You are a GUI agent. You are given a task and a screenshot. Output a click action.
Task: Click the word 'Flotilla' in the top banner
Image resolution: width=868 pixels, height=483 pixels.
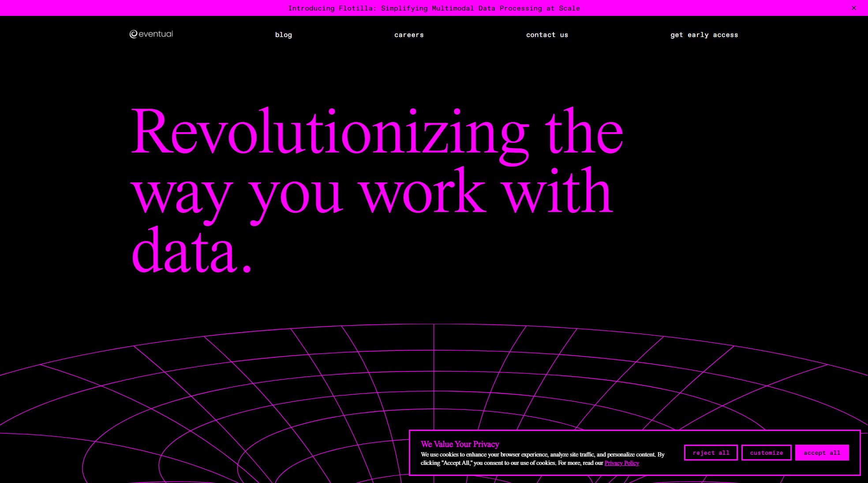pyautogui.click(x=355, y=8)
